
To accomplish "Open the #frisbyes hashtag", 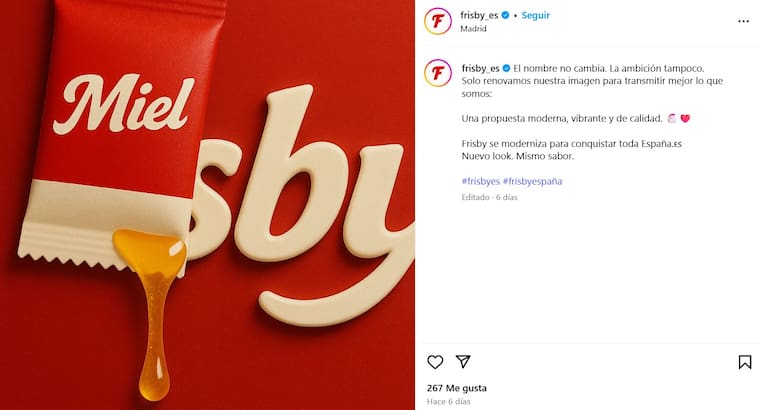I will [x=480, y=181].
